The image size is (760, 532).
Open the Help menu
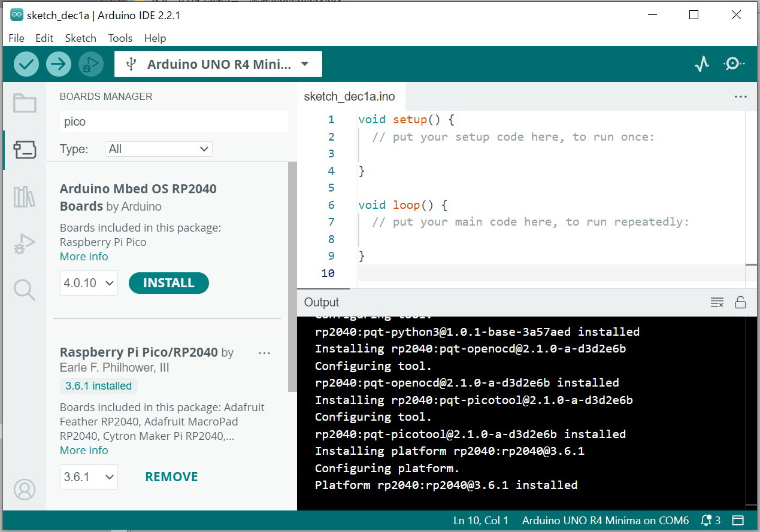pyautogui.click(x=155, y=38)
